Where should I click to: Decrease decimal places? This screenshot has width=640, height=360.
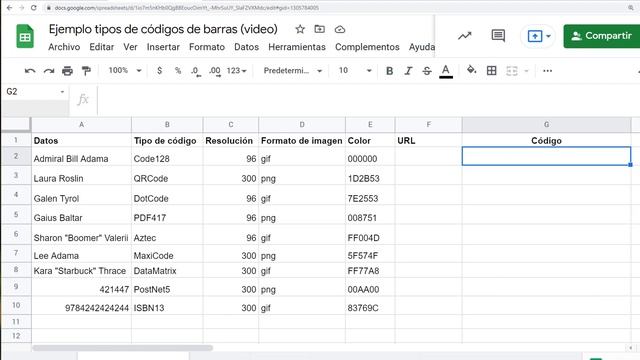coord(196,71)
